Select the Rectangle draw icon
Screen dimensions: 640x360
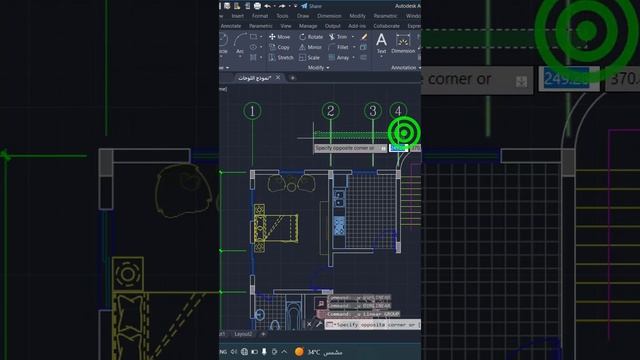[253, 37]
